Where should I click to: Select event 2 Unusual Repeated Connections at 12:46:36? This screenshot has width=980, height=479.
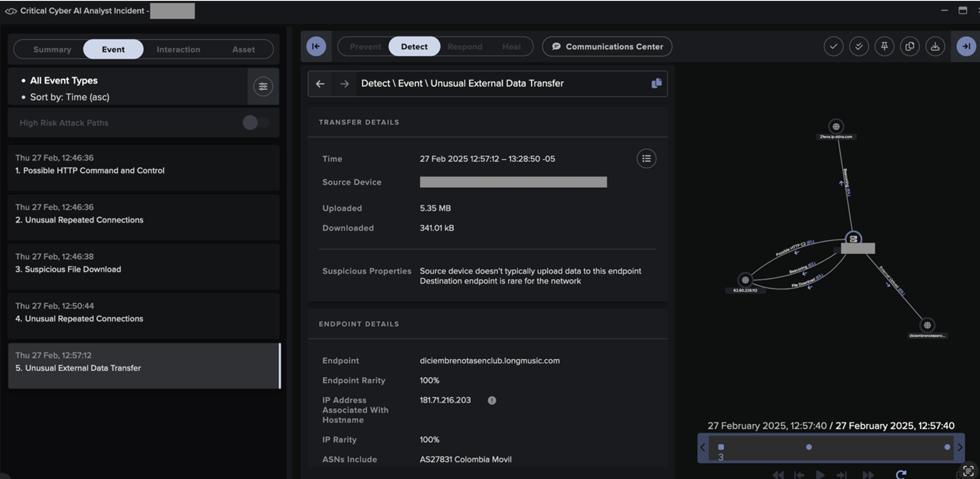click(144, 217)
